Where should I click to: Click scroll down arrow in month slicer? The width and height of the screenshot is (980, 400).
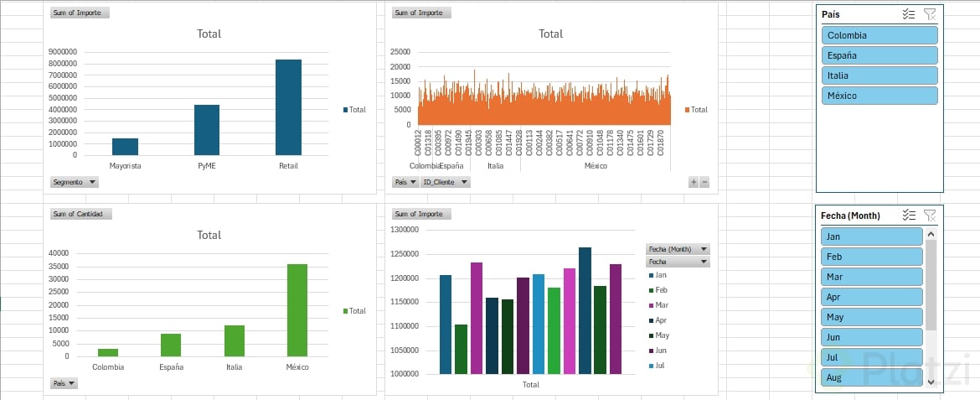pos(931,382)
